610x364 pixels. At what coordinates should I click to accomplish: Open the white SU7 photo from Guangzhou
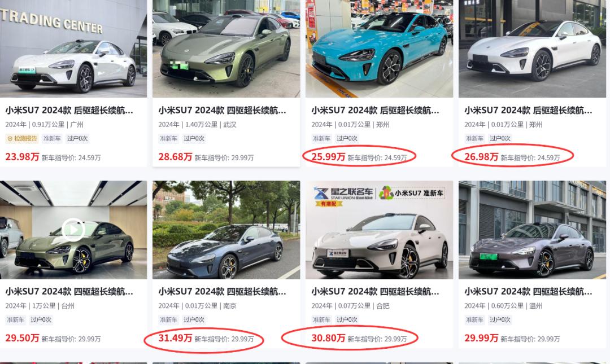73,49
